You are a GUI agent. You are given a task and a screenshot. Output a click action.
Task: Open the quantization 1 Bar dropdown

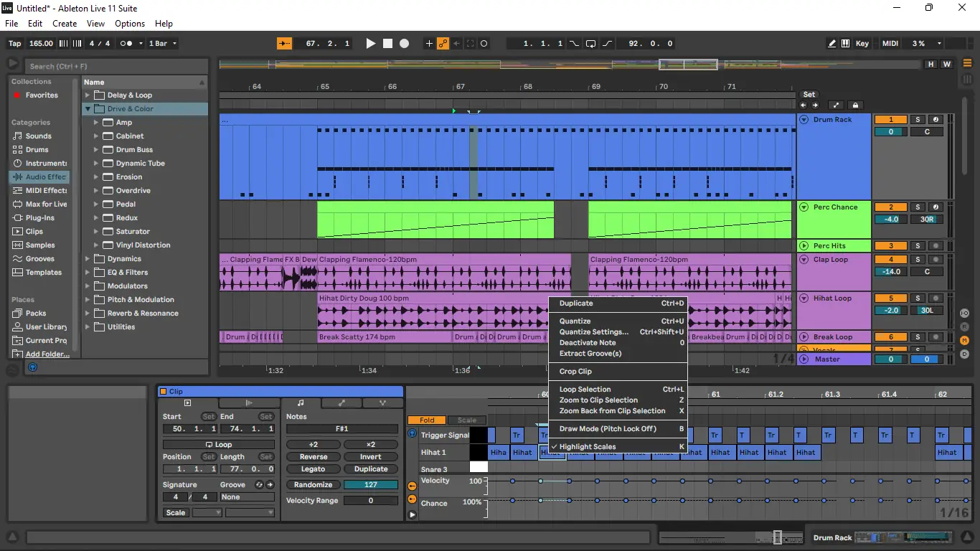[162, 44]
